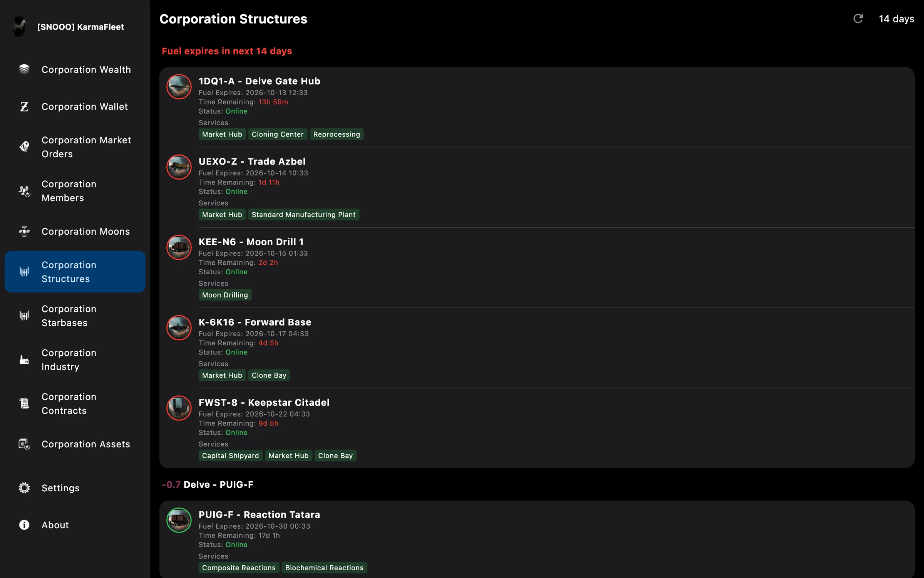Image resolution: width=924 pixels, height=578 pixels.
Task: Click the Corporation Wealth stack icon
Action: click(x=24, y=69)
